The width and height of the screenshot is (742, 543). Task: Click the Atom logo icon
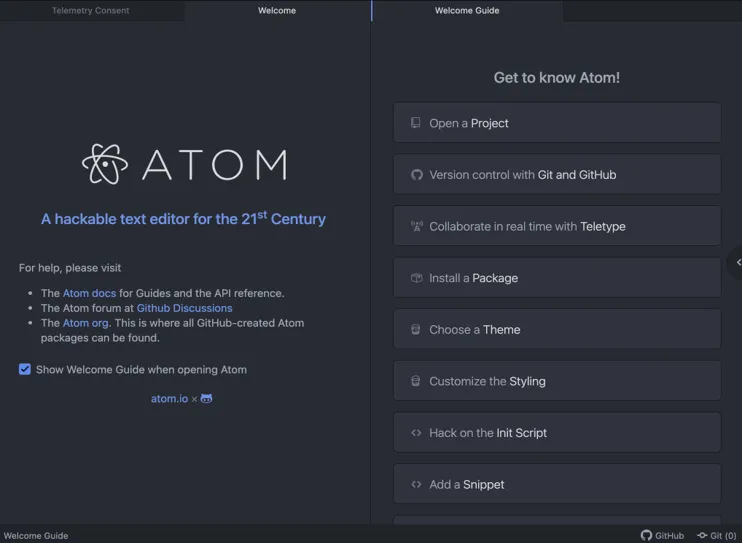[x=105, y=164]
